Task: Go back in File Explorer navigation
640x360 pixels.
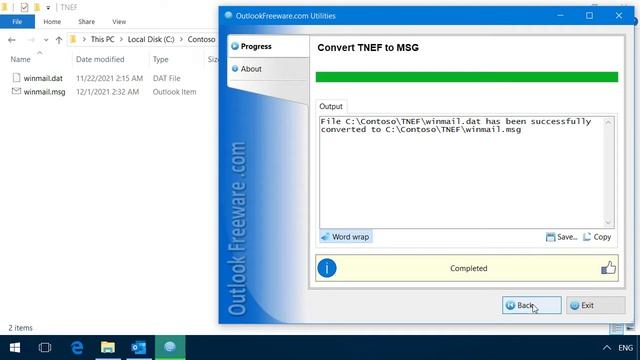Action: [x=12, y=40]
